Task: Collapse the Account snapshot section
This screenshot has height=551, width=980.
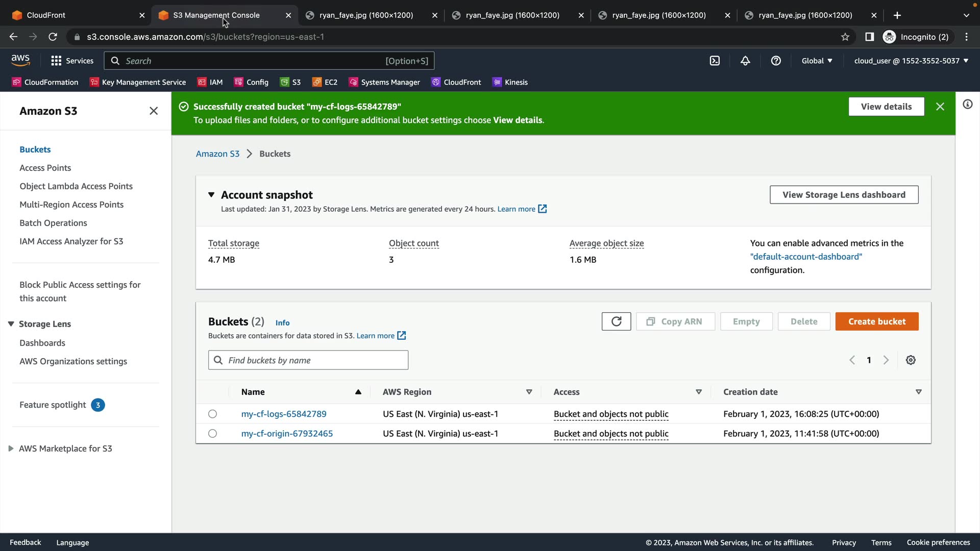Action: point(211,194)
